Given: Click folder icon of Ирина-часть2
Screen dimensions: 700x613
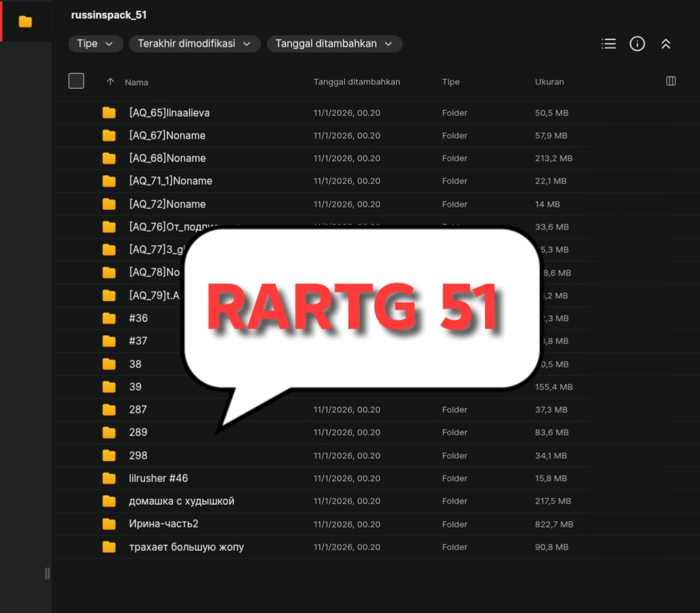Looking at the screenshot, I should click(x=109, y=524).
